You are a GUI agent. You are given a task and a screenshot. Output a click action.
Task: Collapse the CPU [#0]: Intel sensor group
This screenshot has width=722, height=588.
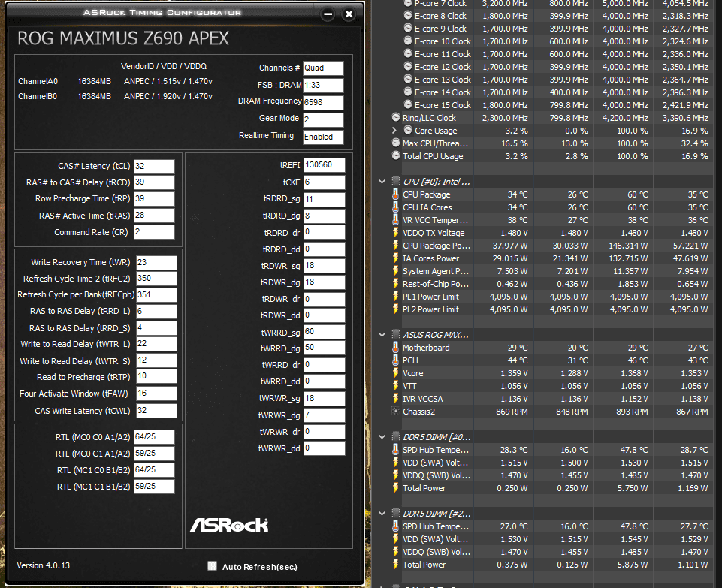point(382,182)
